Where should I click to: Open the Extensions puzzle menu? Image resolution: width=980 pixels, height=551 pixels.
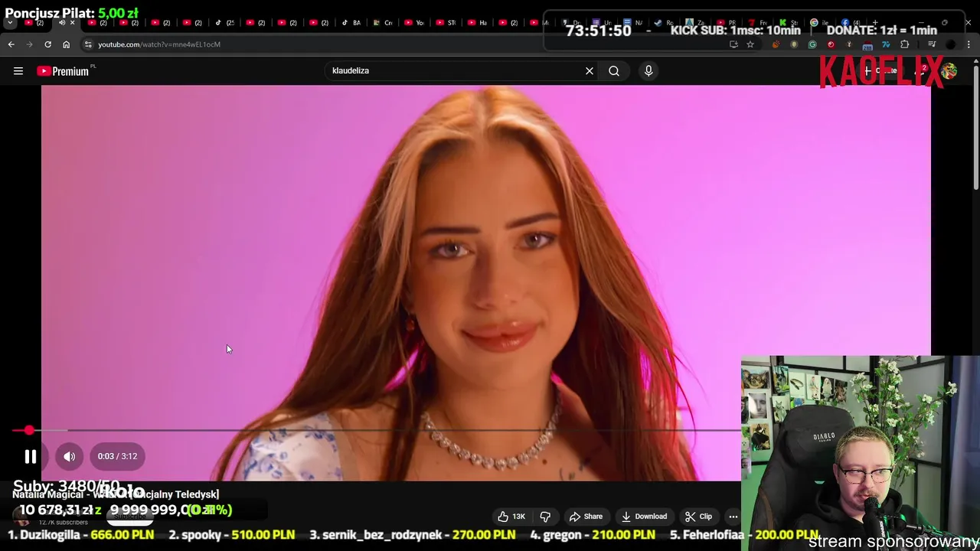[904, 44]
